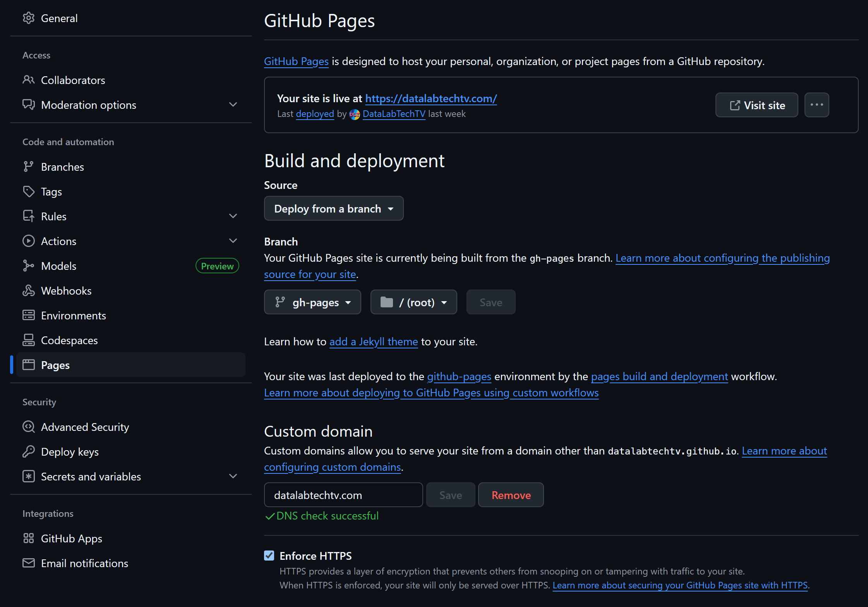Click the green Preview badge
This screenshot has width=868, height=607.
point(217,266)
